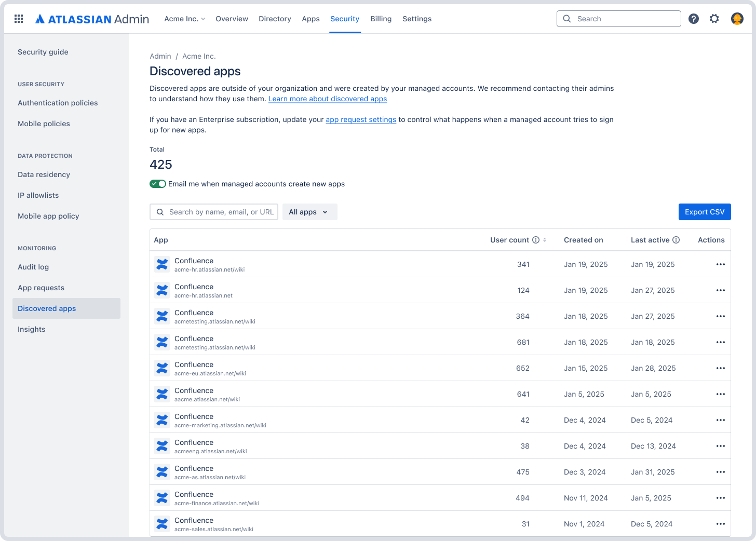The image size is (756, 541).
Task: Open actions menu for the 364-user Confluence row
Action: [721, 316]
